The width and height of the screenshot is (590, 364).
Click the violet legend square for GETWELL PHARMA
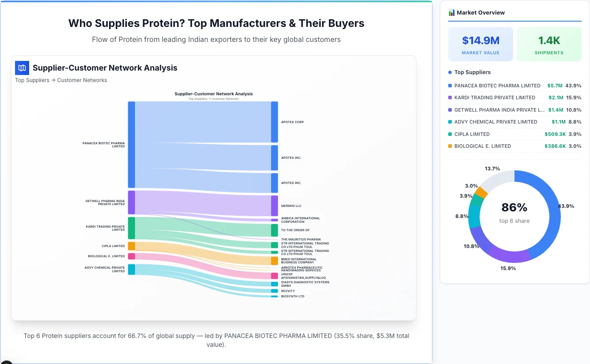click(x=450, y=110)
